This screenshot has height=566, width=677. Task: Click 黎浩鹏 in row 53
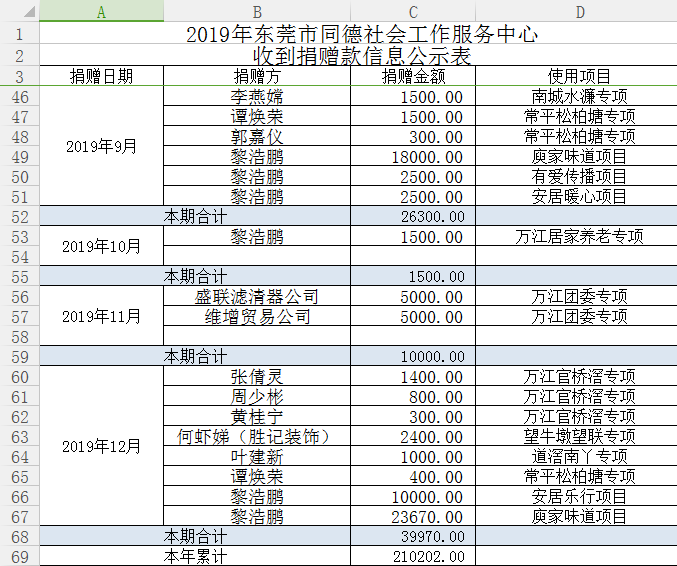click(257, 236)
